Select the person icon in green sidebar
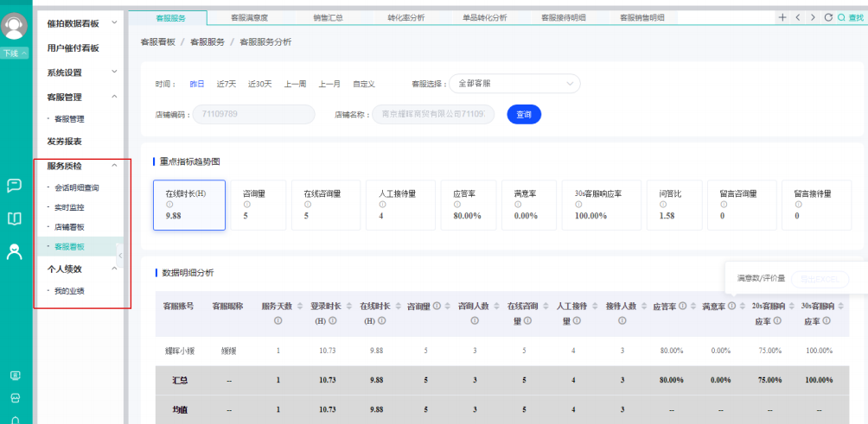 15,252
